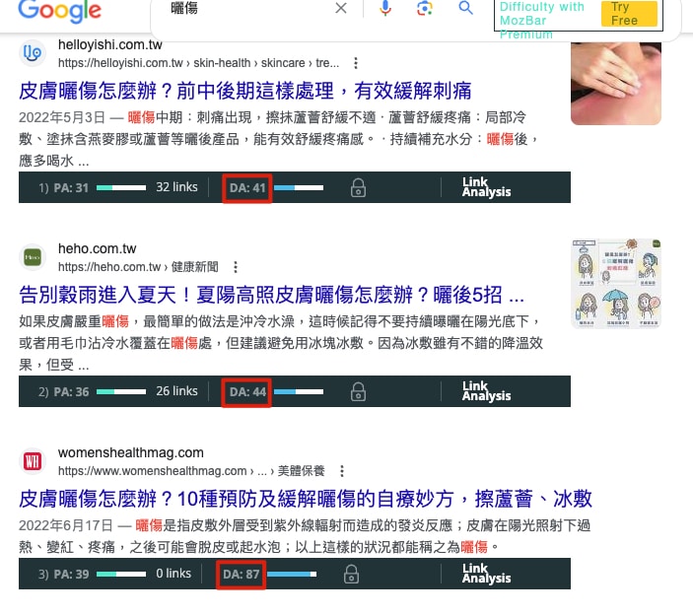The width and height of the screenshot is (693, 616).
Task: Click the 0 links text
Action: [173, 574]
